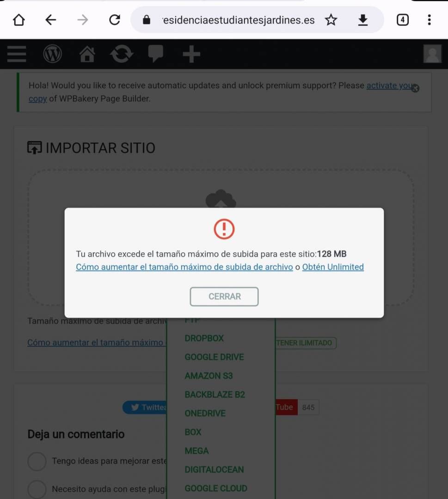Open 'Cómo aumentar el tamaño máximo' dialog link
This screenshot has height=499, width=448.
click(x=184, y=267)
